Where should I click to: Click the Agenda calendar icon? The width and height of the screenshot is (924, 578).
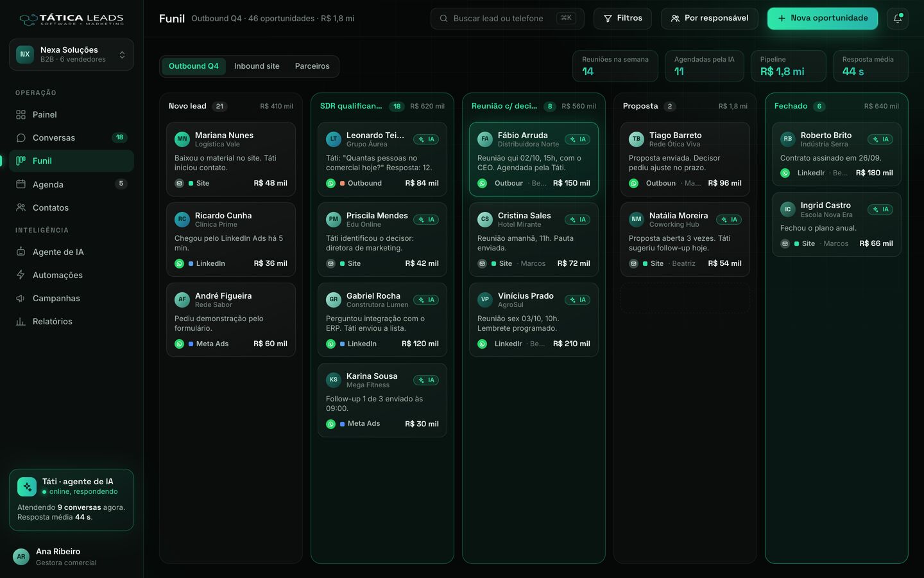coord(21,184)
